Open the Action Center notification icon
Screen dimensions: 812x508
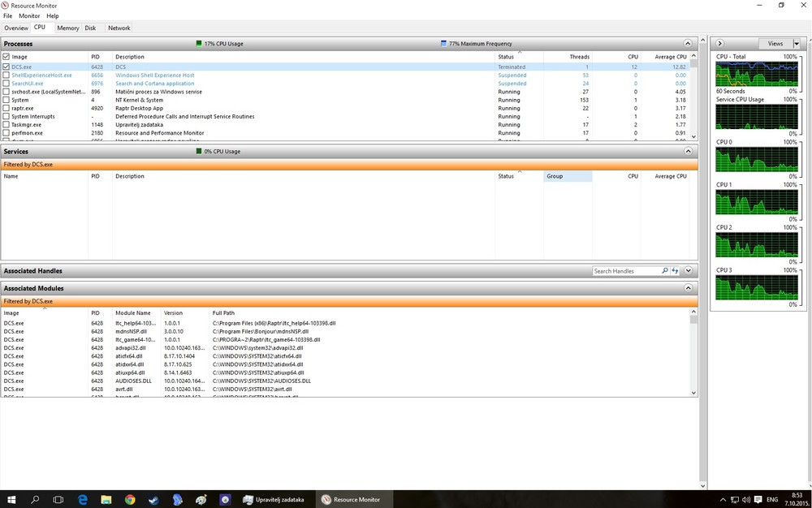(x=758, y=500)
